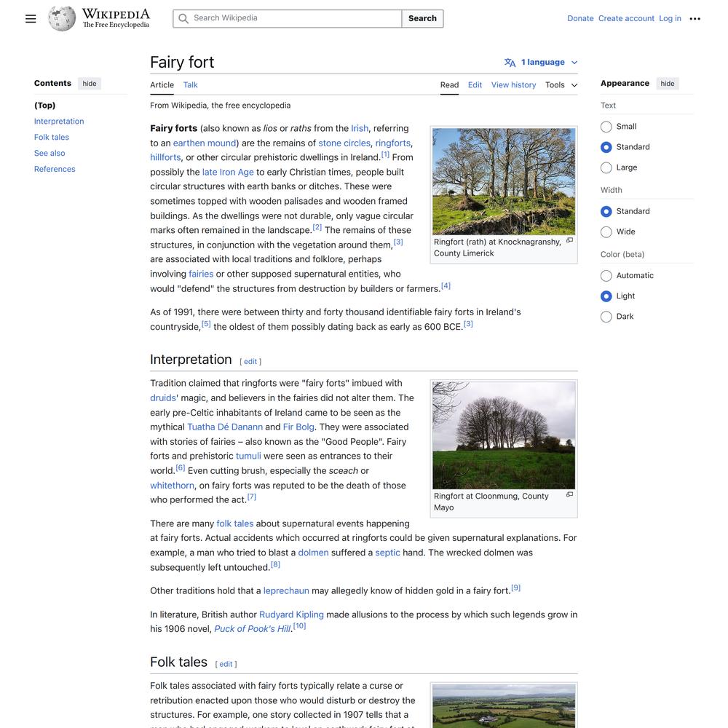Follow the ringforts link
This screenshot has width=728, height=728.
[x=393, y=143]
